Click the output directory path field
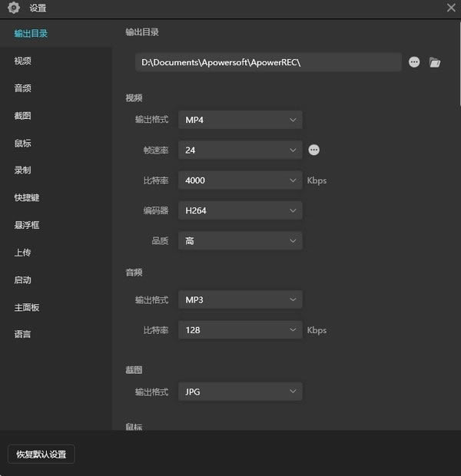Image resolution: width=461 pixels, height=476 pixels. [x=267, y=62]
